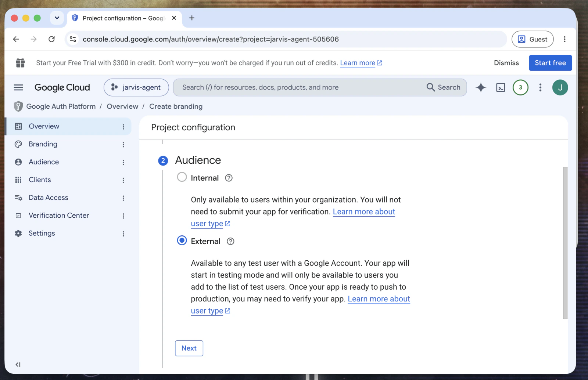This screenshot has width=588, height=380.
Task: Click the Audience person icon in sidebar
Action: (18, 162)
